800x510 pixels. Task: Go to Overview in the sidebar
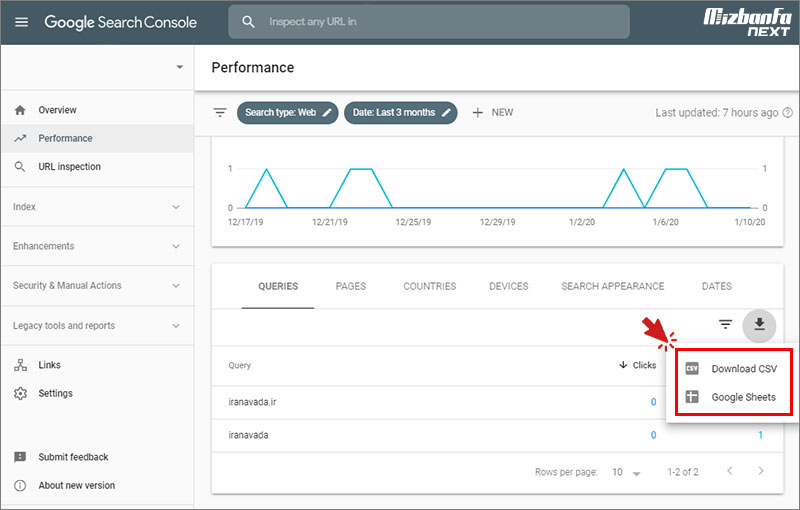coord(97,110)
